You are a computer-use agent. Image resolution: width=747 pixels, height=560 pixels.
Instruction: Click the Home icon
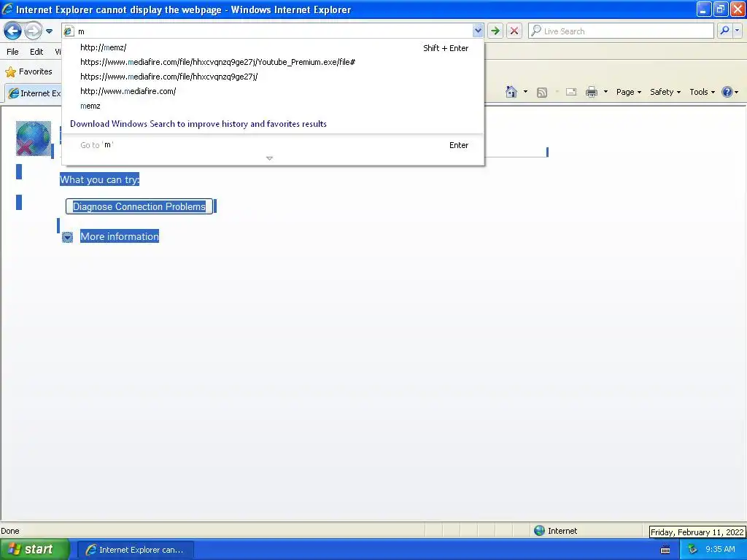click(511, 92)
